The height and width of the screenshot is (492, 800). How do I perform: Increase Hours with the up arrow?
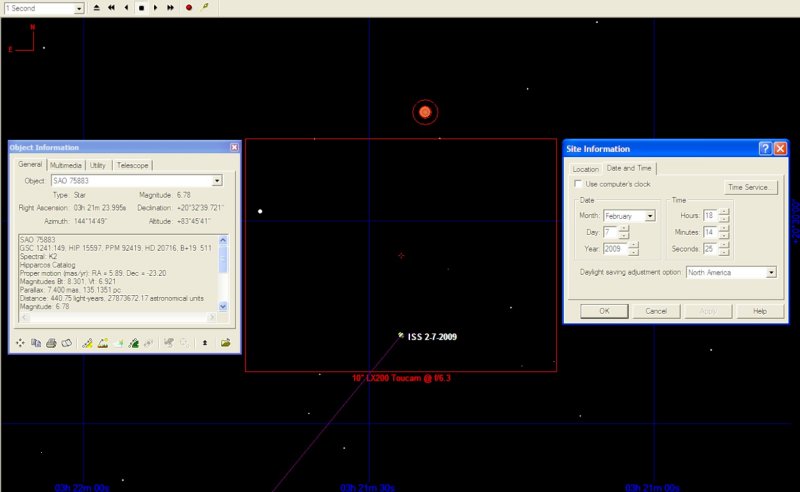tap(724, 213)
